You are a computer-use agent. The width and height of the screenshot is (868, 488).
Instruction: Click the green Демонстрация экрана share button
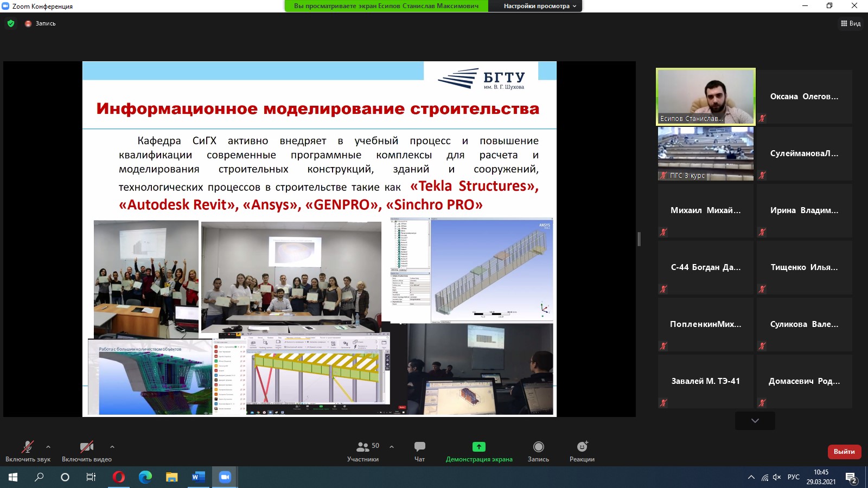pos(479,451)
